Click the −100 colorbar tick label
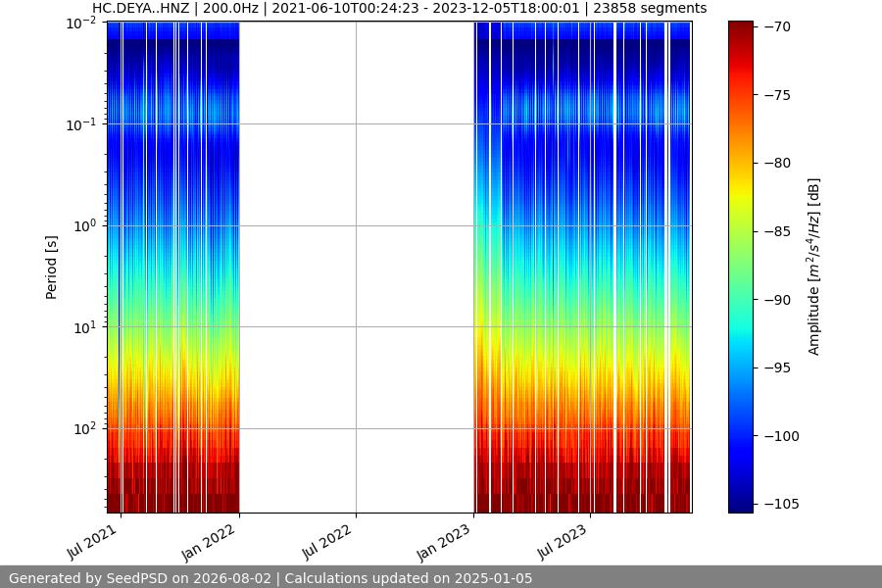Viewport: 882px width, 588px height. (x=781, y=436)
